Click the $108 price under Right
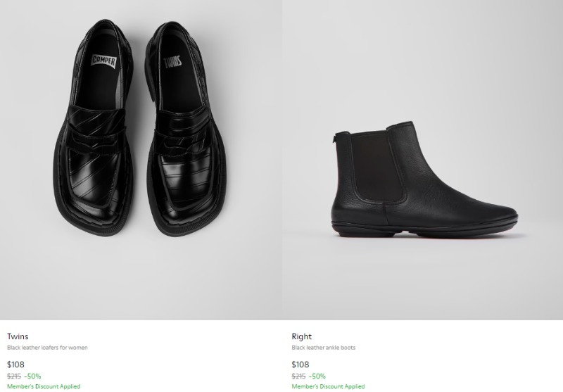This screenshot has height=392, width=563. pos(301,365)
